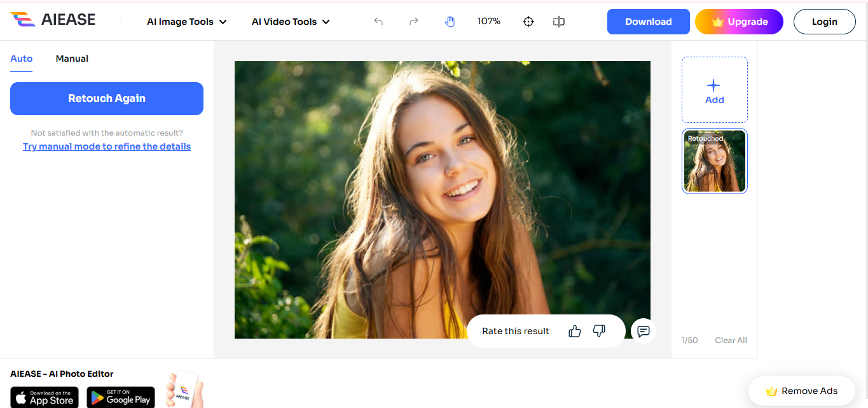Give the result a thumbs up

[x=574, y=330]
